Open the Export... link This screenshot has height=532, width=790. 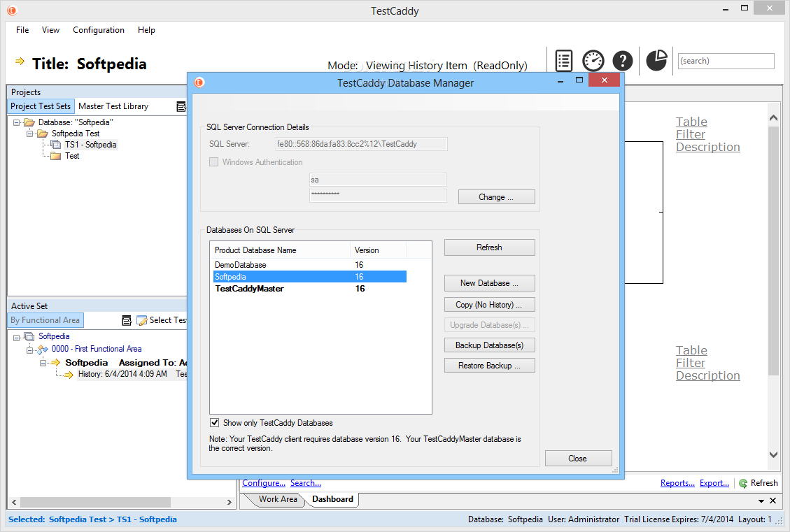tap(714, 483)
